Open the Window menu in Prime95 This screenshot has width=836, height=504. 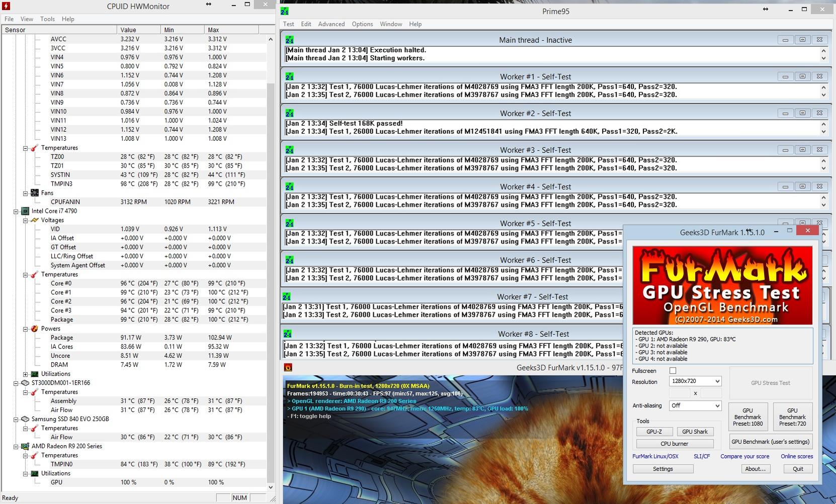(x=391, y=24)
